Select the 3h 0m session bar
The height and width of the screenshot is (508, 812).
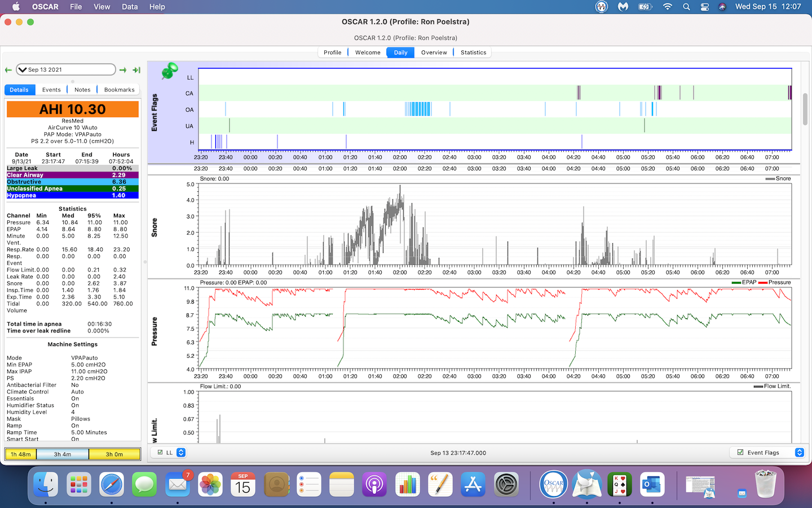(x=114, y=454)
